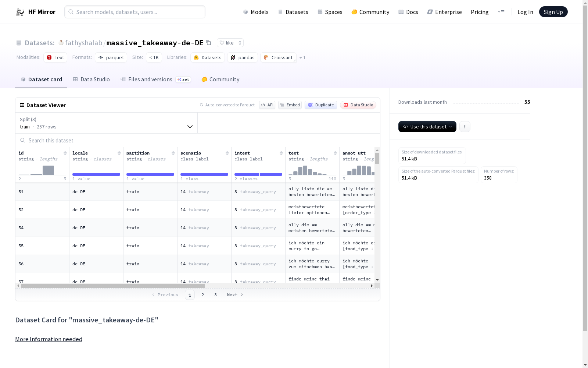The height and width of the screenshot is (368, 588).
Task: Select page 1 in the pagination
Action: click(190, 295)
